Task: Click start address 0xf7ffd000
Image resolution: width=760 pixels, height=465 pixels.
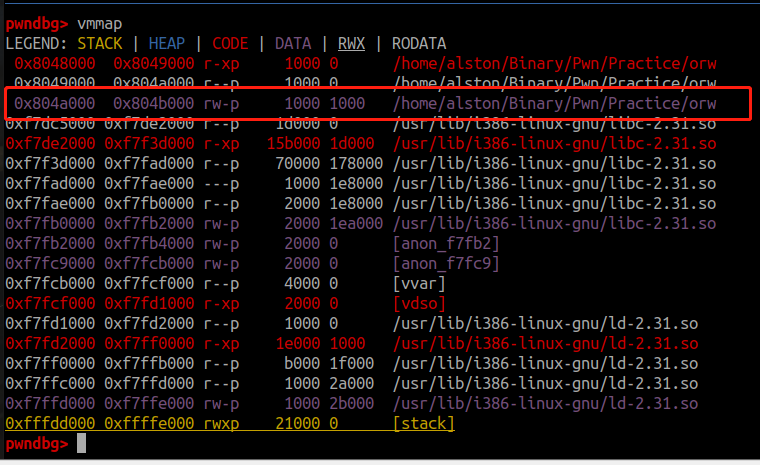Action: tap(50, 403)
